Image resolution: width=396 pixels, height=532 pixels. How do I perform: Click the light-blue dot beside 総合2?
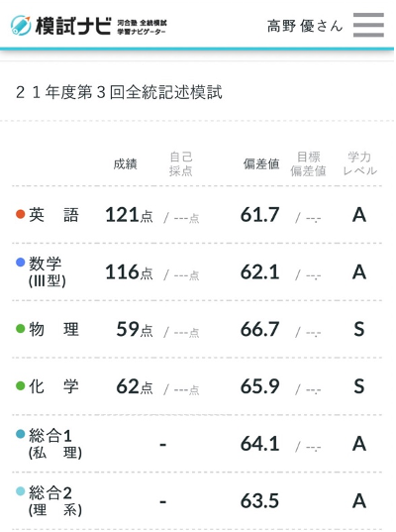21,491
